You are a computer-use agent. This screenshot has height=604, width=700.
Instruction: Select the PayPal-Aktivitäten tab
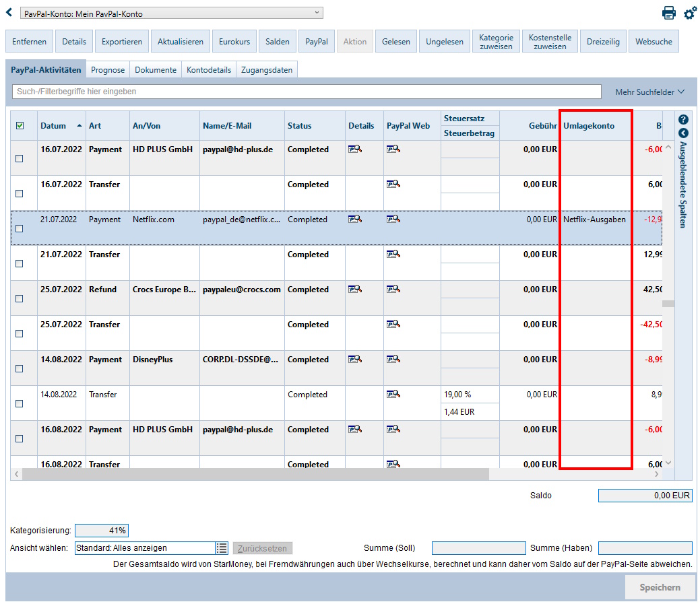(46, 69)
